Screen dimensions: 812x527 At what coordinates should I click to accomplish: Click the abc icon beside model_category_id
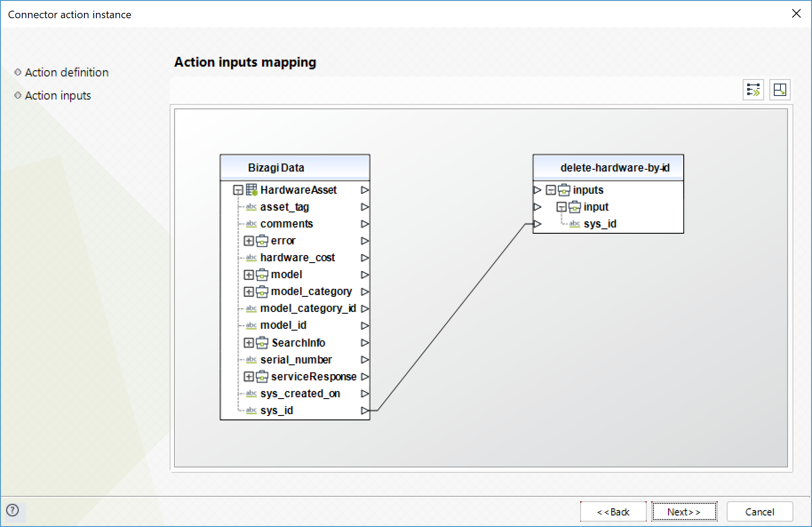(251, 308)
